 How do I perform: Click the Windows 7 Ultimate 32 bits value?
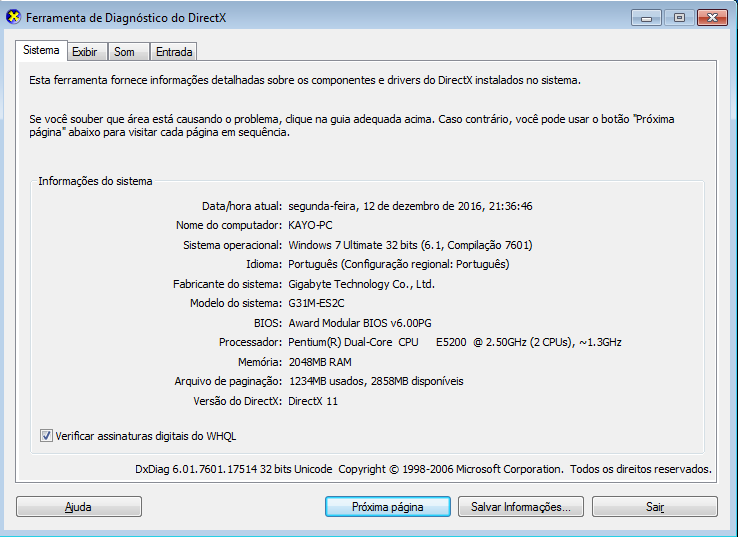coord(410,245)
